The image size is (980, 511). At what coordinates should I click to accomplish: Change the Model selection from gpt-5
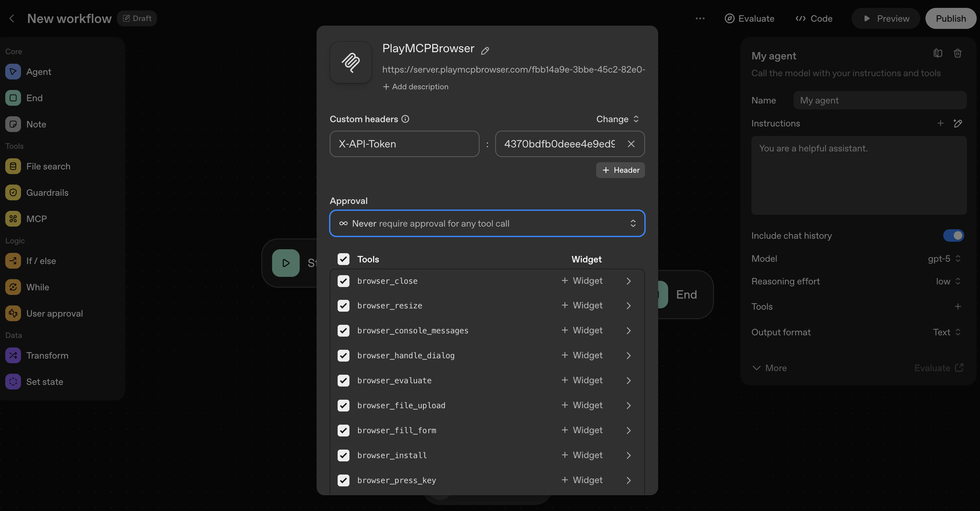944,258
